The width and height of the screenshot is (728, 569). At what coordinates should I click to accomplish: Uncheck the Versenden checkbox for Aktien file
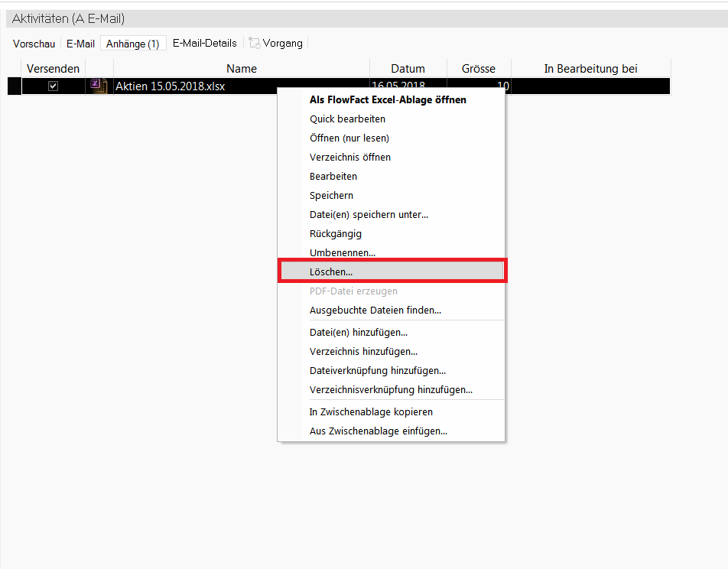pos(53,86)
